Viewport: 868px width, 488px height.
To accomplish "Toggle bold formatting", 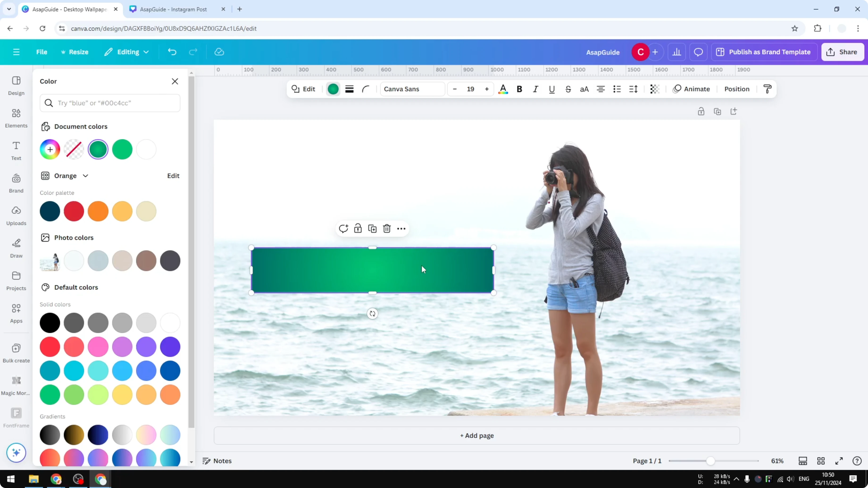I will (x=519, y=89).
